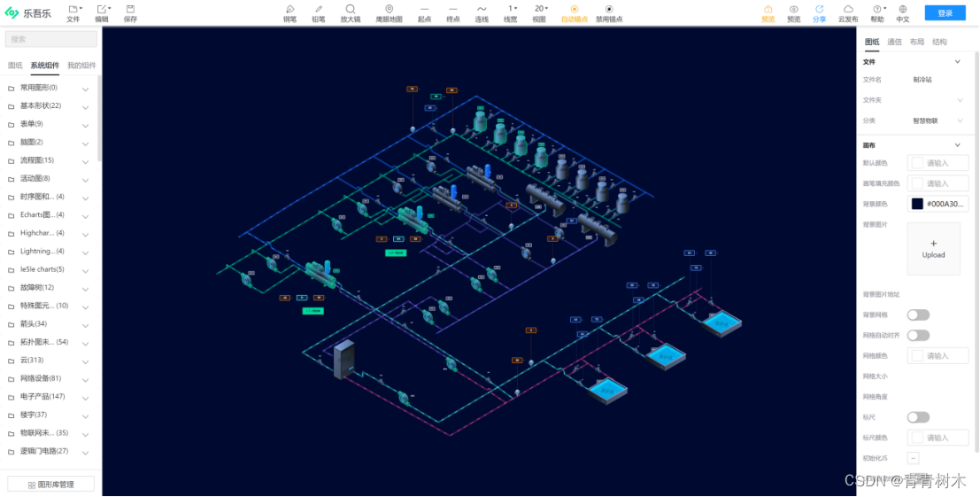Screen dimensions: 980x497
Task: Switch to the 结构 tab
Action: (939, 42)
